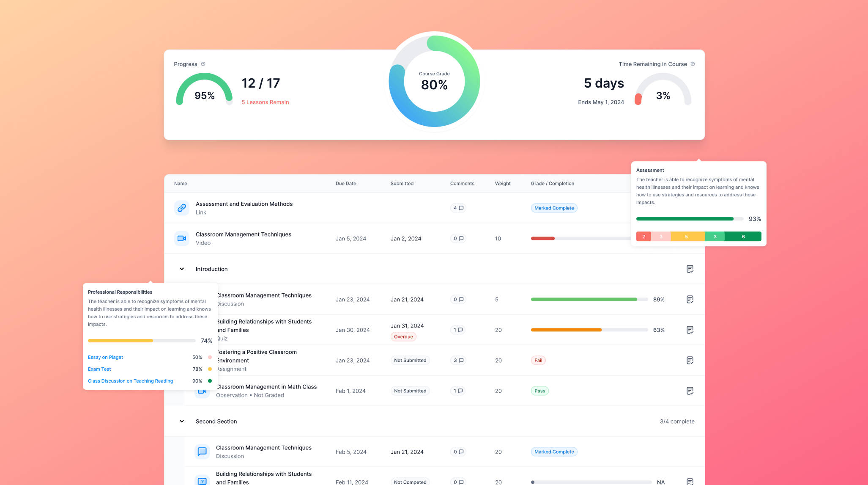Click the video icon for Classroom Management Techniques

pyautogui.click(x=182, y=238)
